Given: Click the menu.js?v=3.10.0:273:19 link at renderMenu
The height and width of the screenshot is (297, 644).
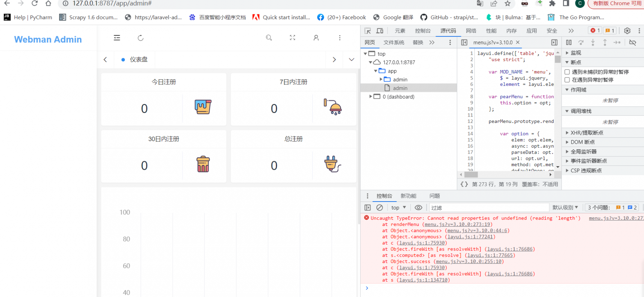Looking at the screenshot, I should pos(458,224).
